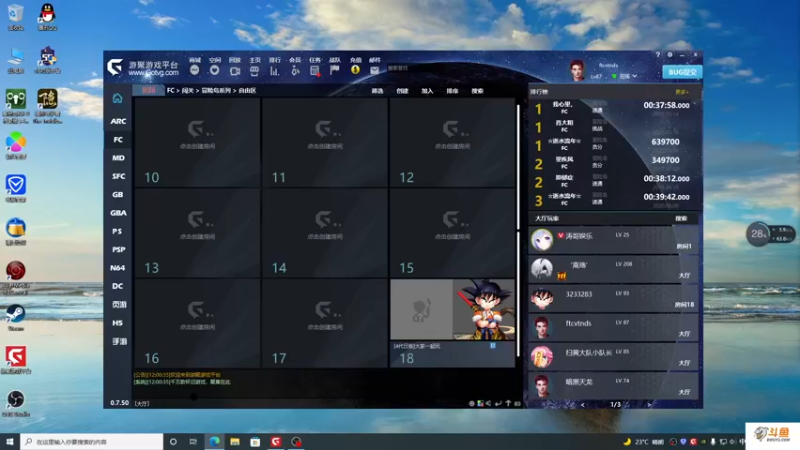800x450 pixels.
Task: Select the N64 platform in sidebar
Action: pyautogui.click(x=118, y=268)
